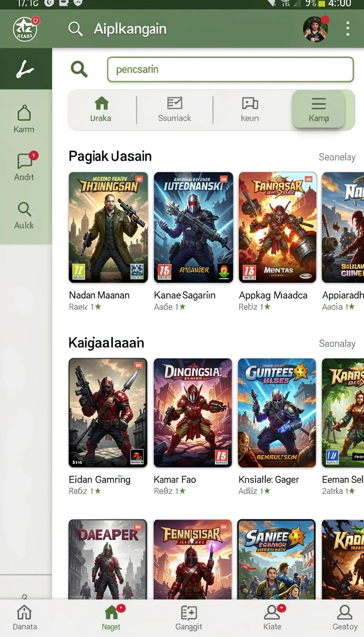Open the Iutednanski game cover
This screenshot has height=637, width=364.
tap(193, 227)
